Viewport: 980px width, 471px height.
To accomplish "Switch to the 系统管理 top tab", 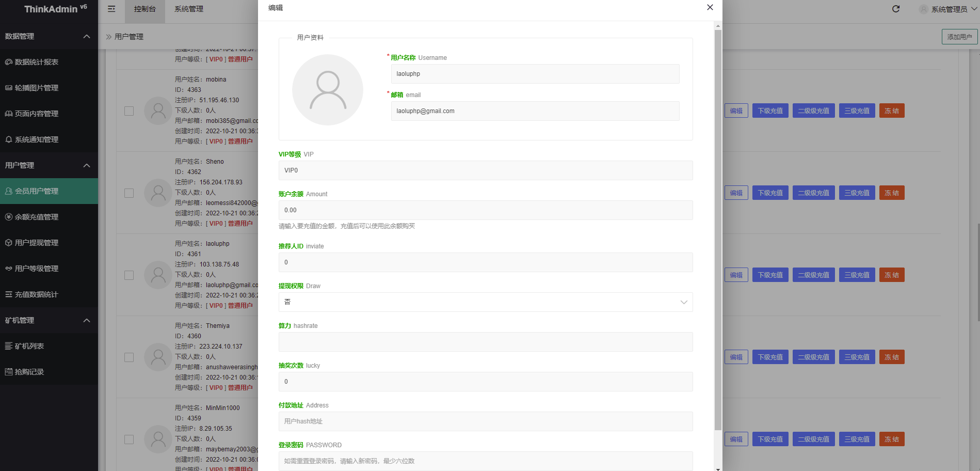I will pos(189,9).
